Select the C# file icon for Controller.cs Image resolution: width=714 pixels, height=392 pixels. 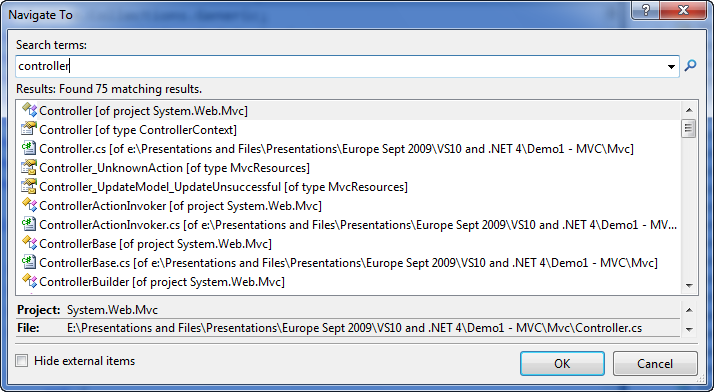29,148
